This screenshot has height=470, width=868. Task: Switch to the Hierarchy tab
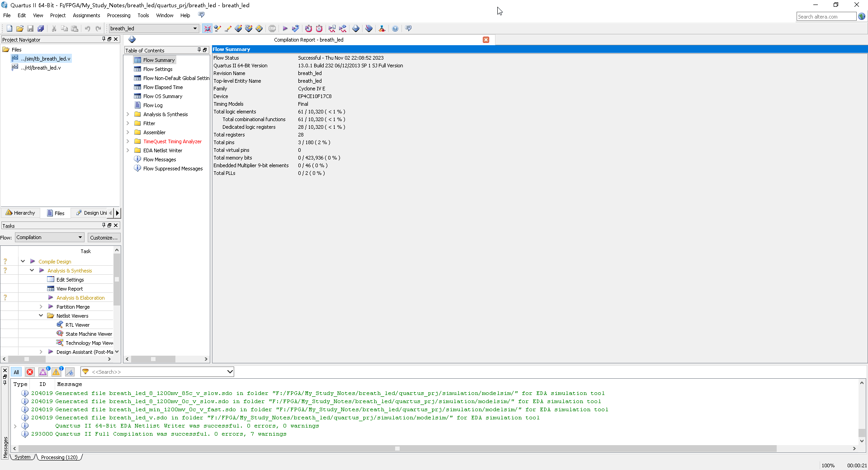click(20, 213)
